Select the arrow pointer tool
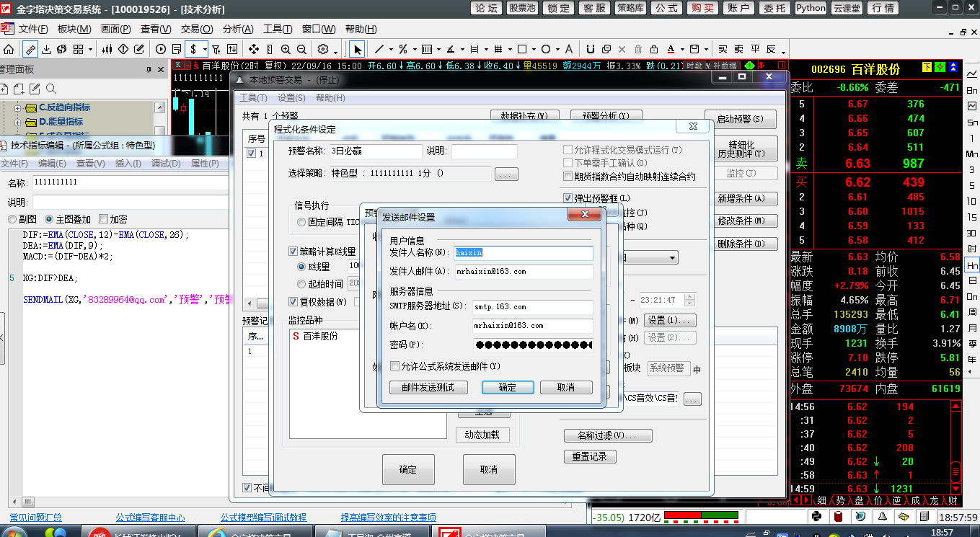 358,49
